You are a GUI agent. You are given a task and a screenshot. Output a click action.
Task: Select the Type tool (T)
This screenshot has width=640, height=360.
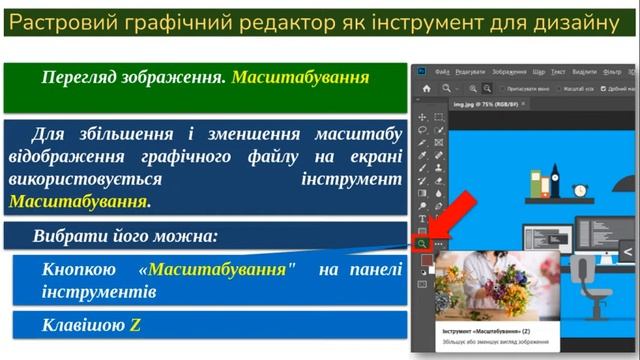pyautogui.click(x=422, y=219)
